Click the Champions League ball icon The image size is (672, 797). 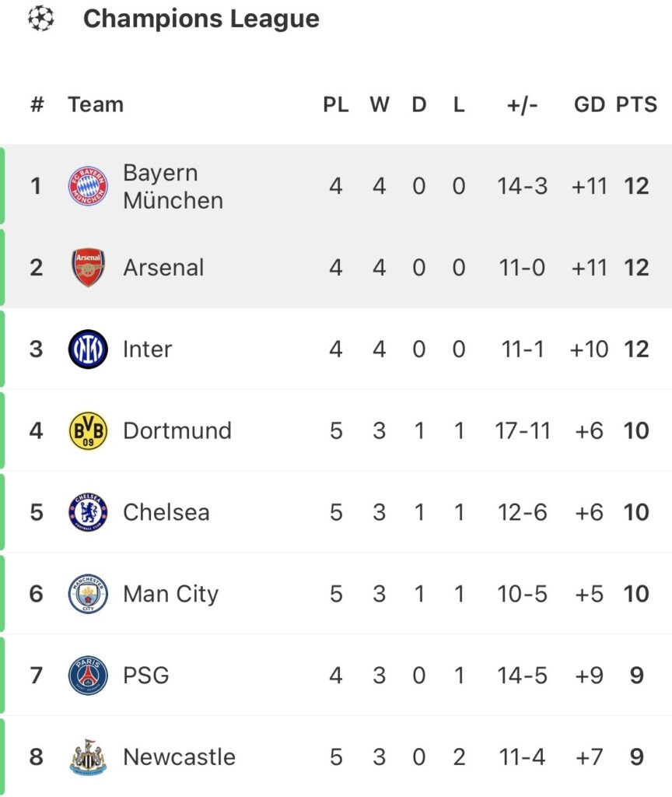pyautogui.click(x=40, y=19)
